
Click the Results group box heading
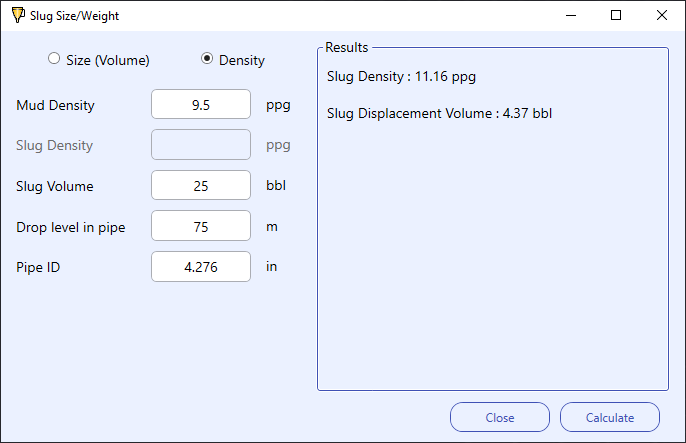tap(347, 47)
